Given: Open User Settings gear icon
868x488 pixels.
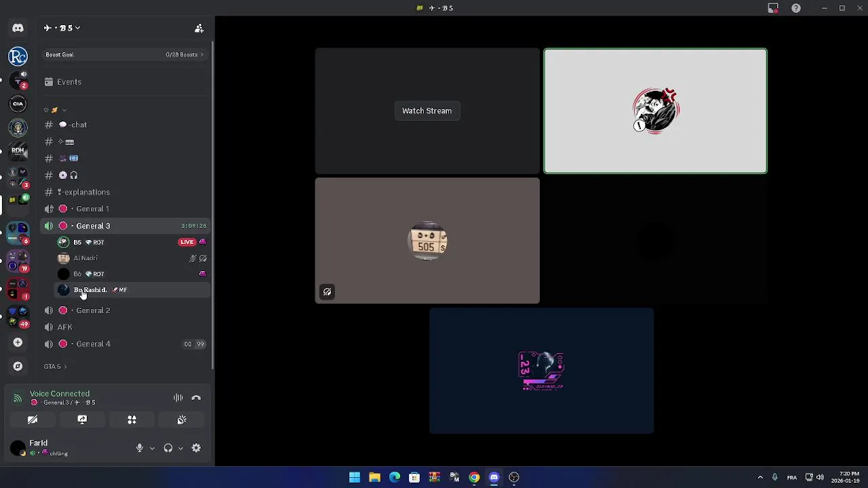Looking at the screenshot, I should point(196,448).
